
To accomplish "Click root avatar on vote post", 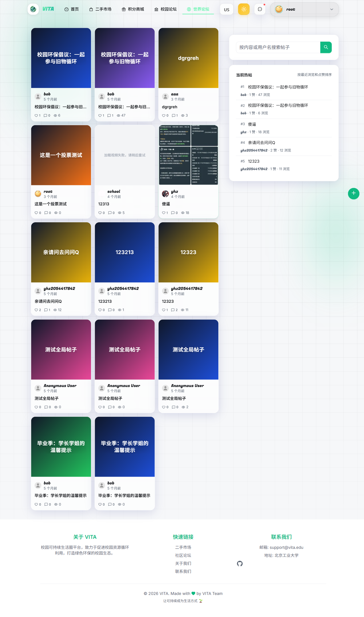I will point(38,194).
